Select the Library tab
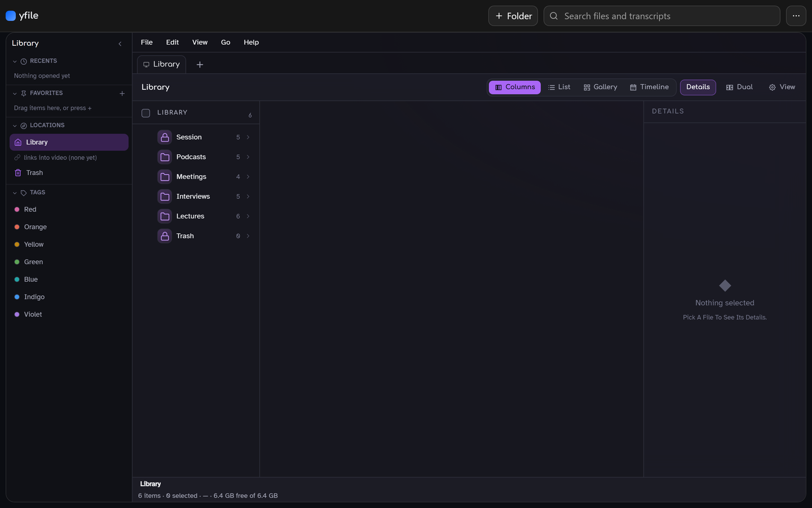Screen dimensions: 812x508 click(x=161, y=64)
